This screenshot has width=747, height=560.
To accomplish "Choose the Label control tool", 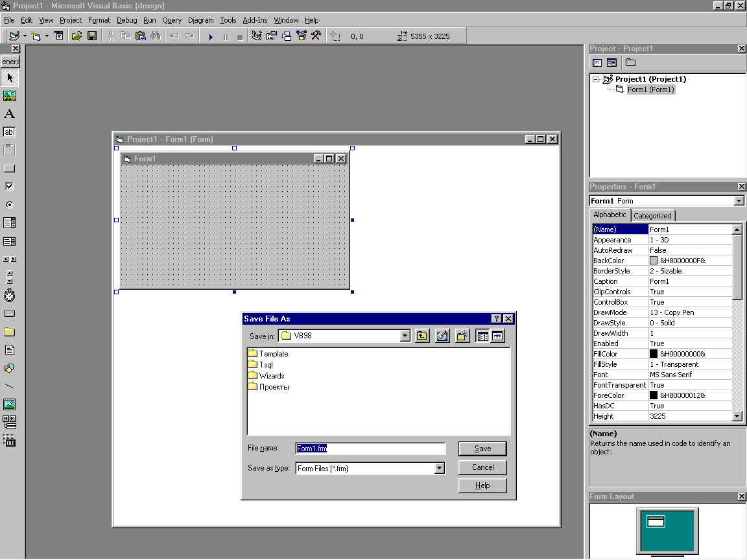I will [x=9, y=114].
